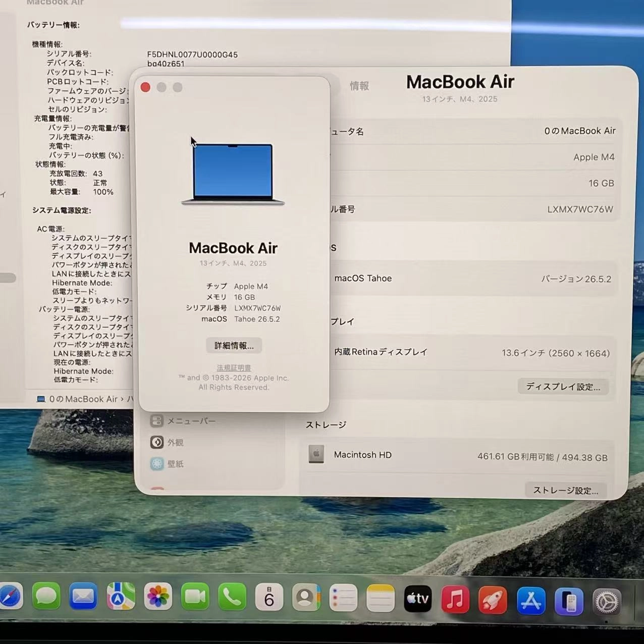This screenshot has height=644, width=644.
Task: Click ストレージ設定... button
Action: coord(566,491)
